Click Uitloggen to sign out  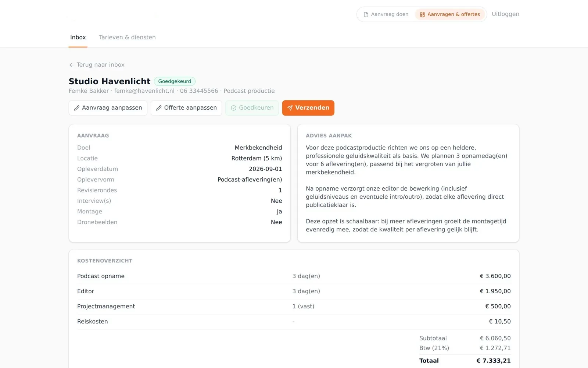[505, 14]
